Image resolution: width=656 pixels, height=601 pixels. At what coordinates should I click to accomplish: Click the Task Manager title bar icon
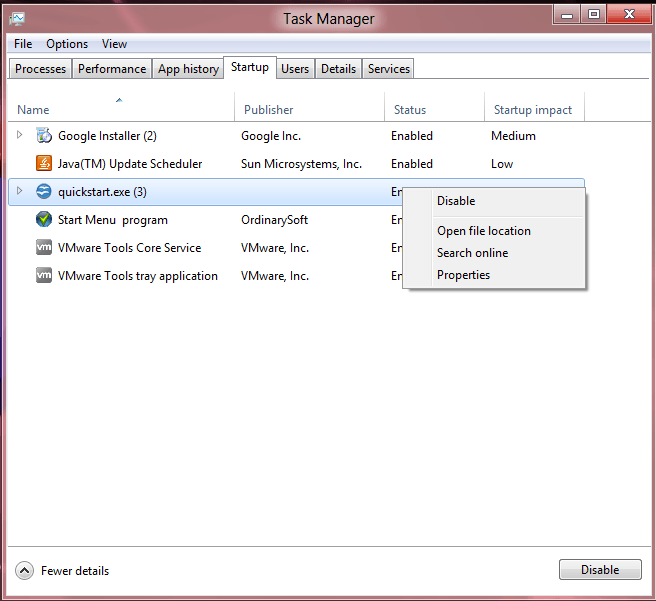tap(17, 19)
